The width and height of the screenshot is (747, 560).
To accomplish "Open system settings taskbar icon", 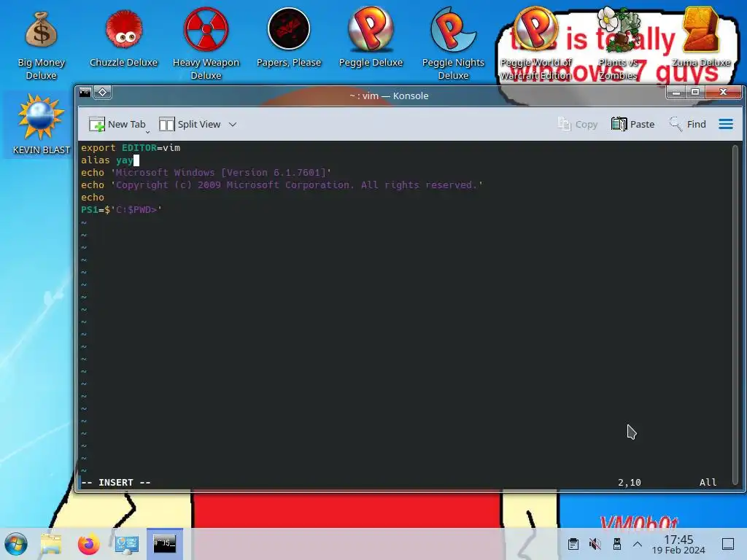I will (x=127, y=544).
